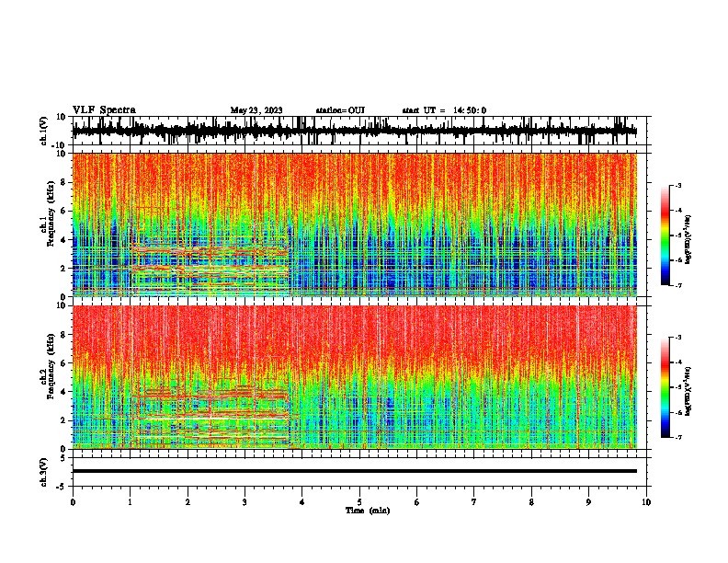Click the "station=OUI" label

340,110
